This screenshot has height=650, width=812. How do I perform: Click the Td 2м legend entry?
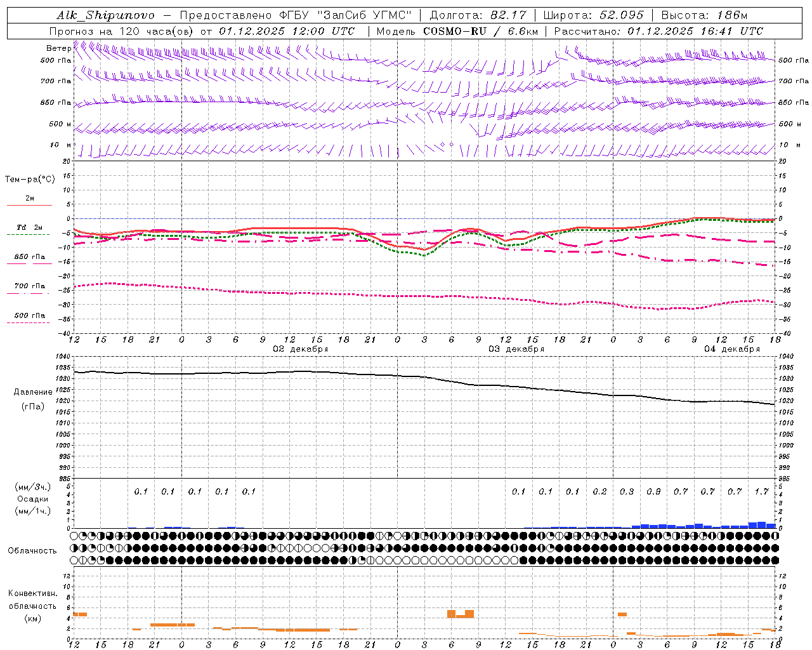30,227
